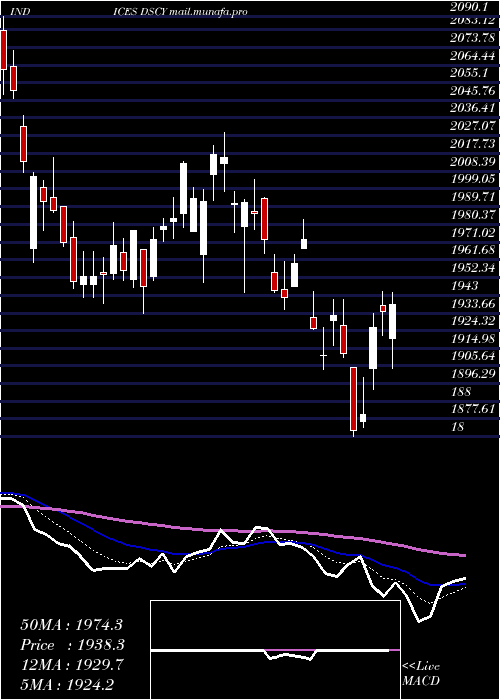Click the 1905.64 price axis label
Image resolution: width=500 pixels, height=700 pixels.
472,356
